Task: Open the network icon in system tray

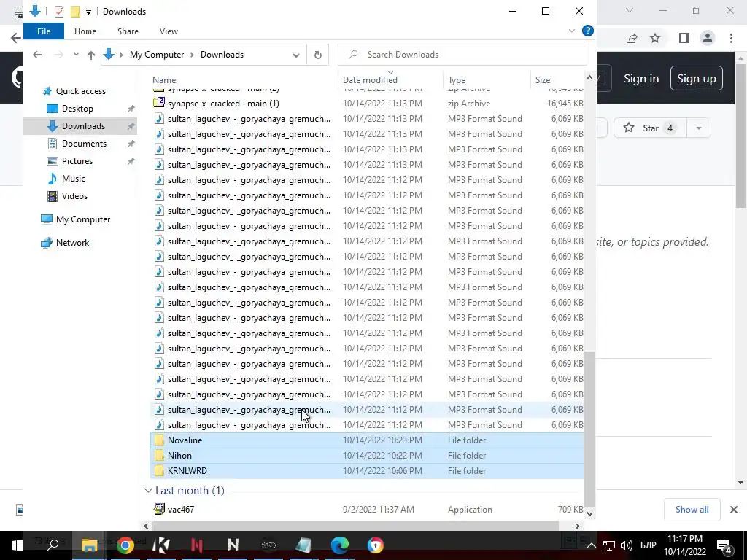Action: tap(609, 545)
